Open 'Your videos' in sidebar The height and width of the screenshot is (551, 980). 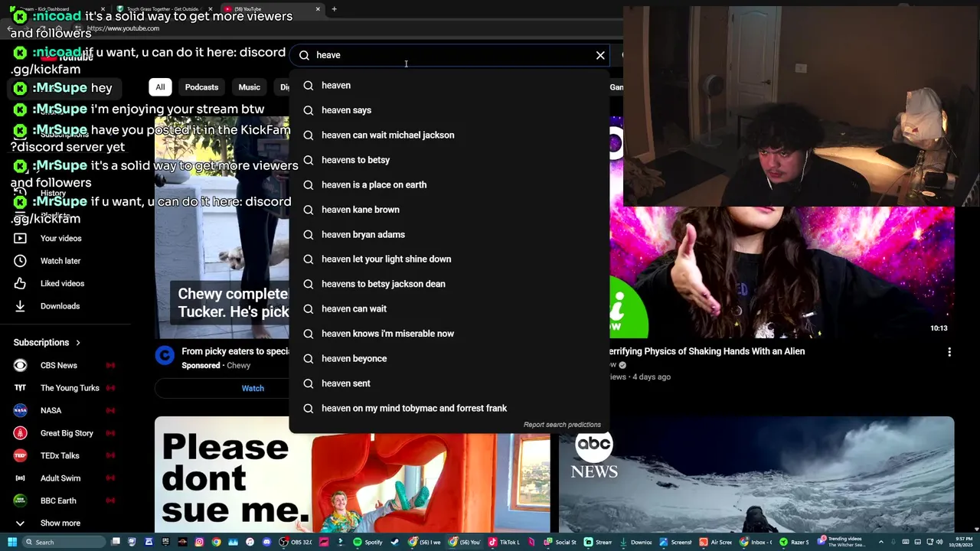[60, 239]
